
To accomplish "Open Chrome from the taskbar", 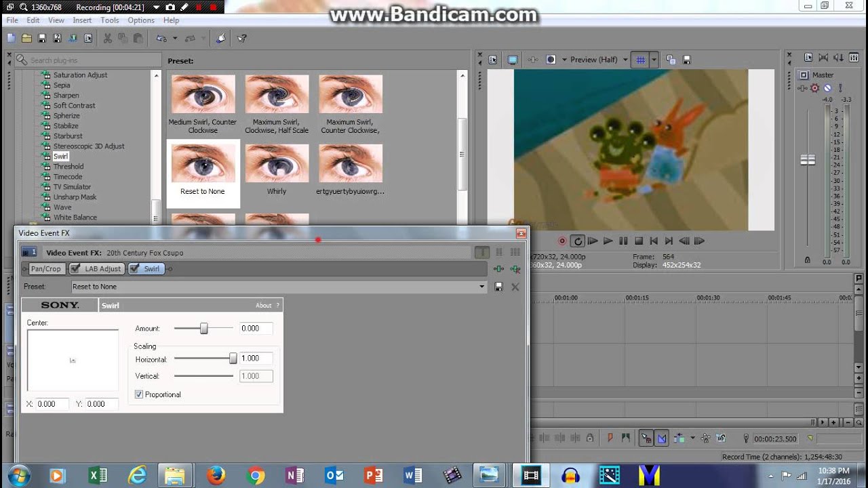I will tap(256, 476).
